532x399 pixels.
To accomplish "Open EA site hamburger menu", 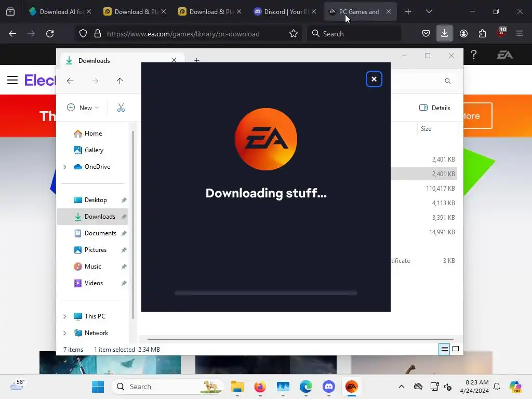I will click(x=12, y=80).
